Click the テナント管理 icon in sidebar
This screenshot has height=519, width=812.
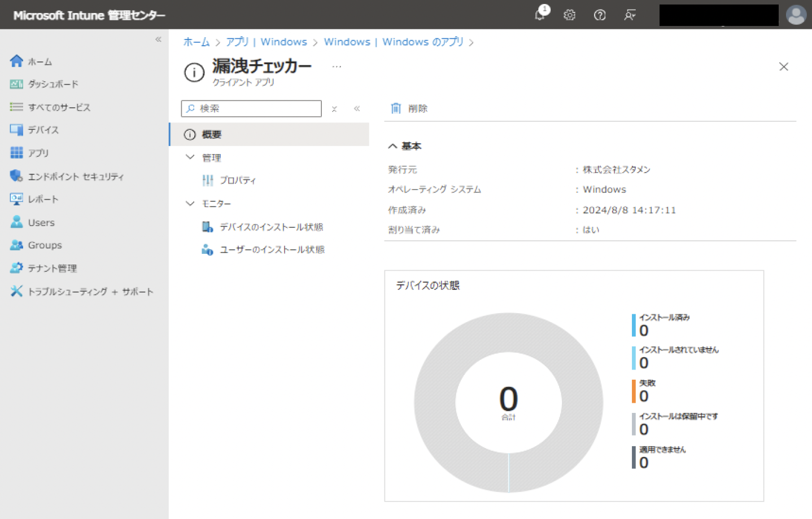tap(16, 268)
